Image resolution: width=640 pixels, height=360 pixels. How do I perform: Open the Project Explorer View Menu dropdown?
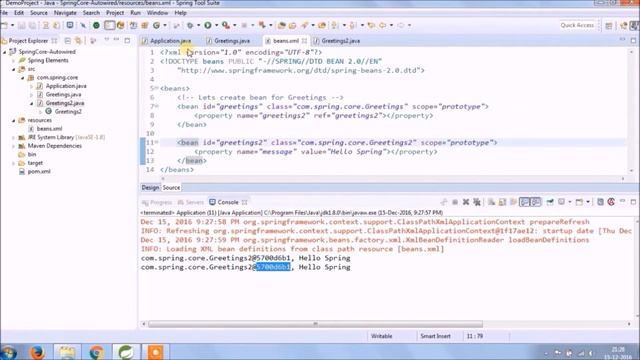pos(107,40)
